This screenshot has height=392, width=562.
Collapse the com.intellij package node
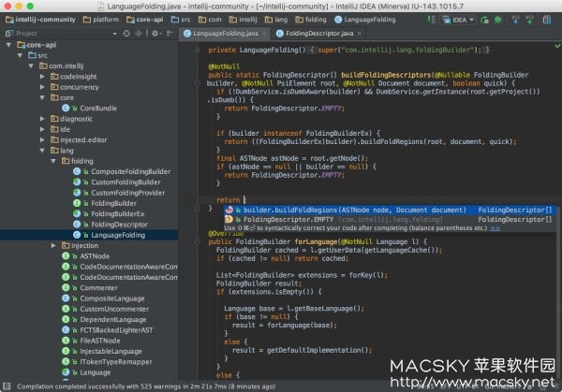click(x=31, y=66)
